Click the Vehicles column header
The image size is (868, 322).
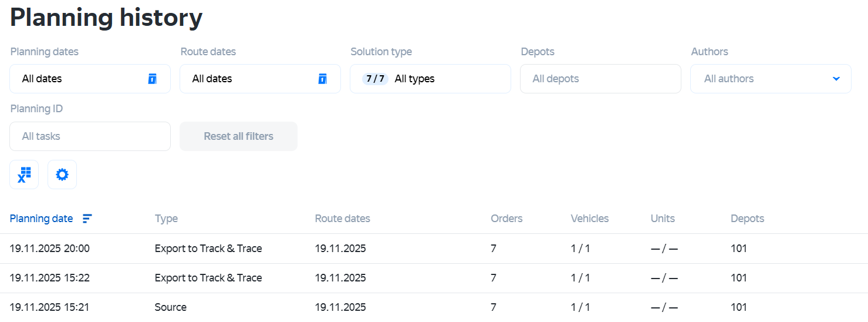[x=589, y=219]
